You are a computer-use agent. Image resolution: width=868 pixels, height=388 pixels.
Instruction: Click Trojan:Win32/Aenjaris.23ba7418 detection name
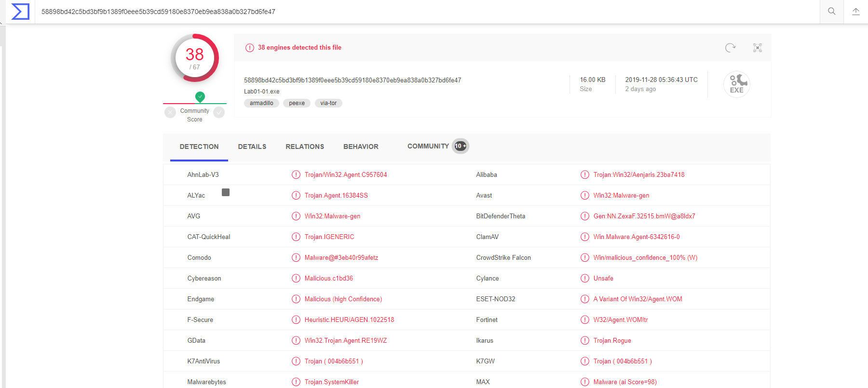639,174
